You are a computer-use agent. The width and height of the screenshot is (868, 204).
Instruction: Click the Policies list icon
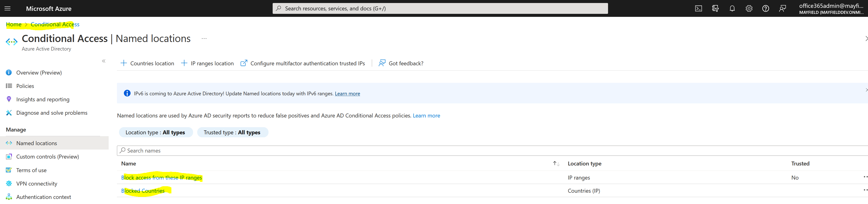[x=9, y=86]
